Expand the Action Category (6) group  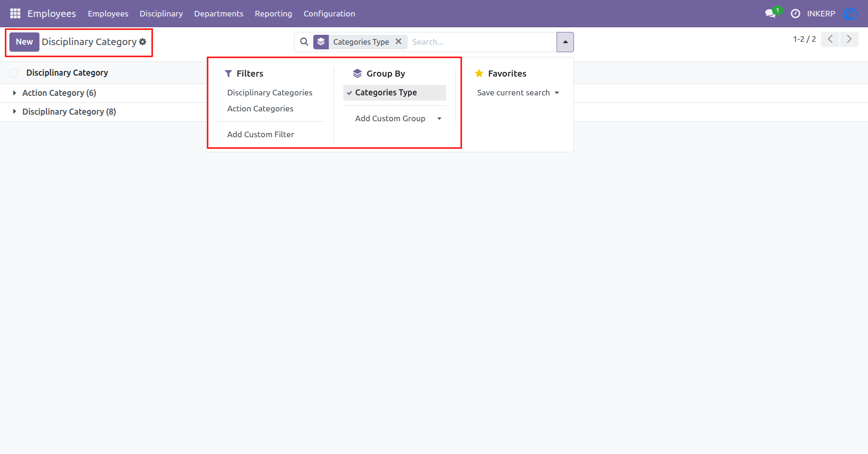pyautogui.click(x=59, y=93)
